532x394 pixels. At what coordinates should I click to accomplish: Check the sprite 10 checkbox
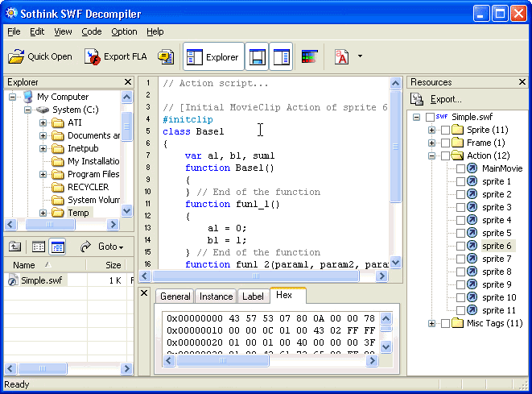(x=460, y=298)
